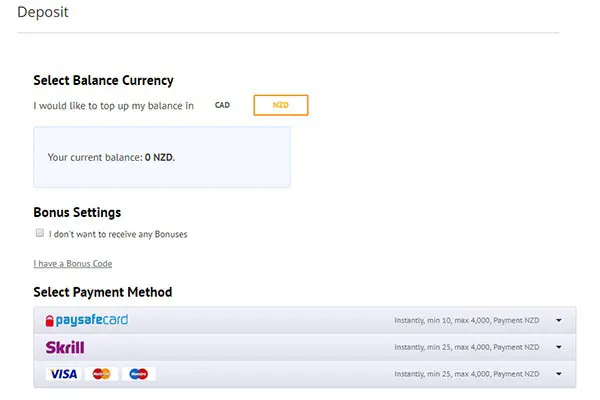This screenshot has height=400, width=600.
Task: Expand the Skrill payment row arrow
Action: tap(559, 348)
